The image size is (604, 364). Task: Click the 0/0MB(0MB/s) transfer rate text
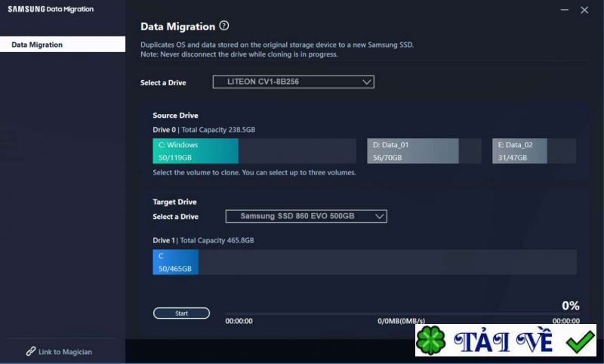tap(401, 321)
